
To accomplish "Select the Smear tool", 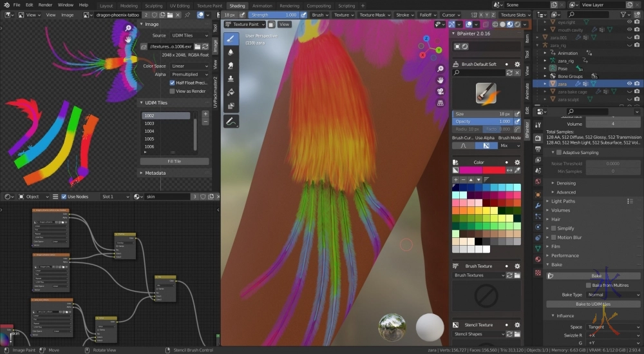I will click(x=231, y=65).
